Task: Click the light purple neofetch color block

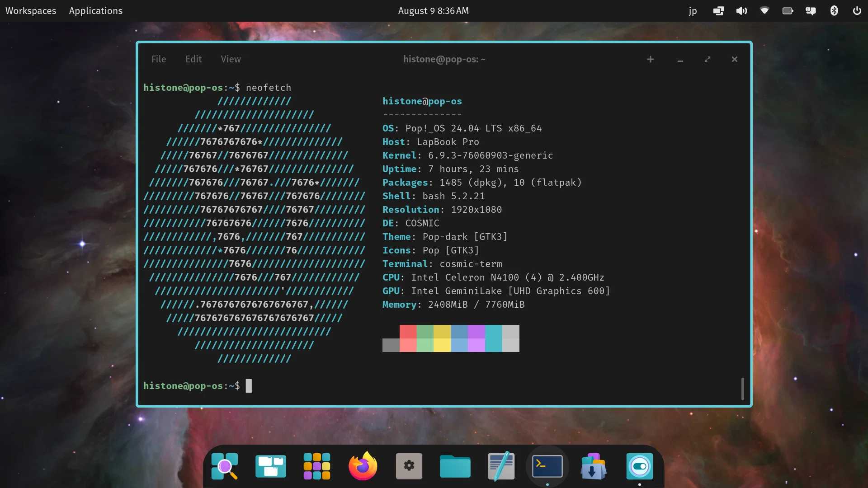Action: pyautogui.click(x=476, y=345)
